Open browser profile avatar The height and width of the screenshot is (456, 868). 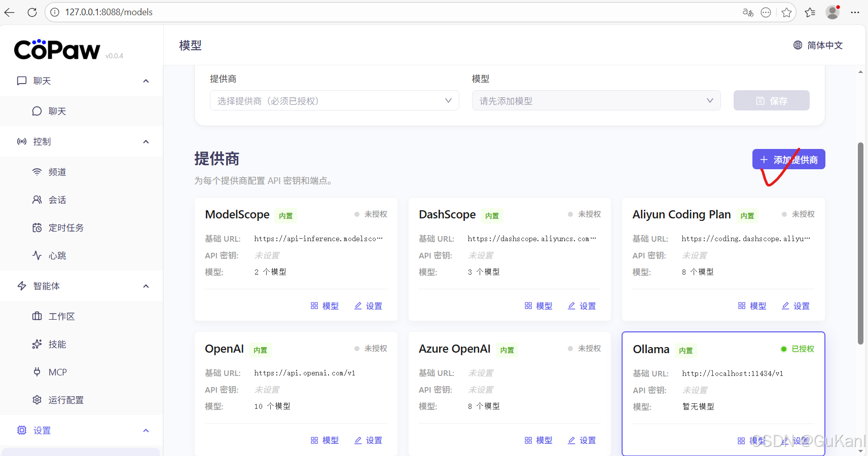pyautogui.click(x=833, y=12)
